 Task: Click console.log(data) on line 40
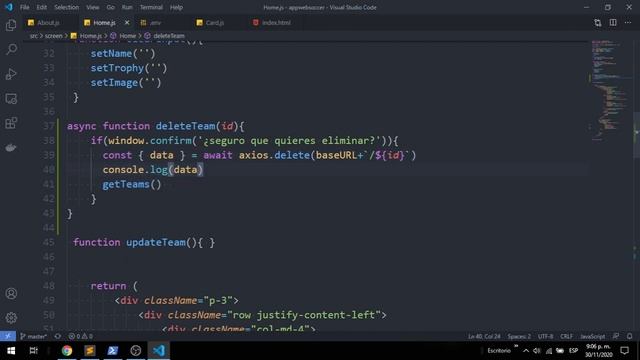pos(153,170)
